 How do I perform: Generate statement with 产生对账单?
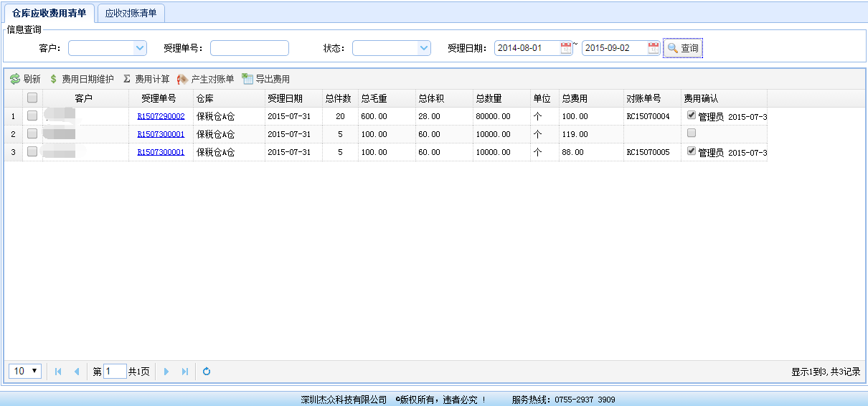(205, 79)
